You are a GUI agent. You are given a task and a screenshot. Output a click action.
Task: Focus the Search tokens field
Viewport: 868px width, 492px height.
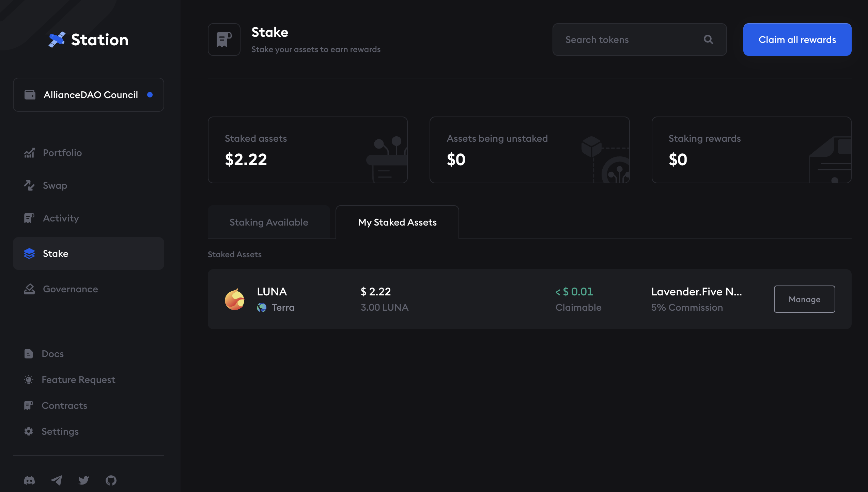pos(630,40)
